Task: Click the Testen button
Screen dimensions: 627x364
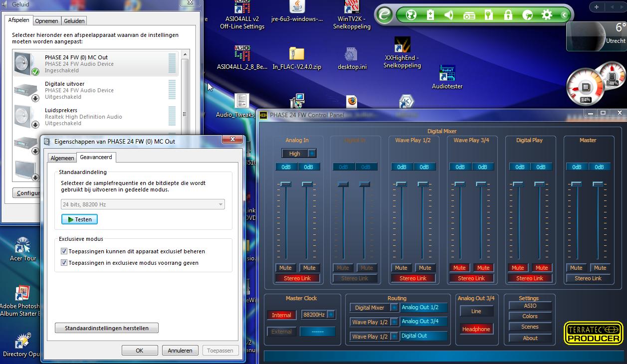Action: 79,219
